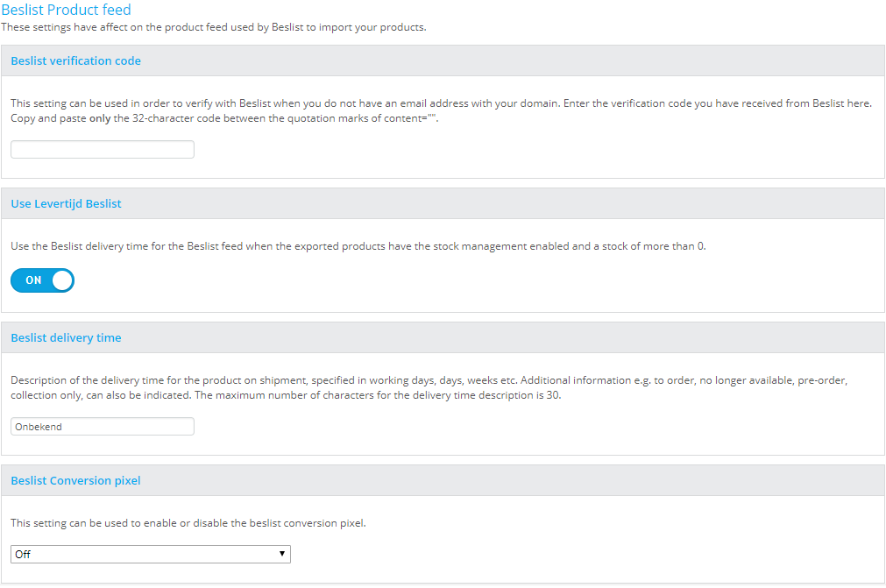The height and width of the screenshot is (588, 886).
Task: Click the white knob of the ON switch
Action: tap(62, 280)
